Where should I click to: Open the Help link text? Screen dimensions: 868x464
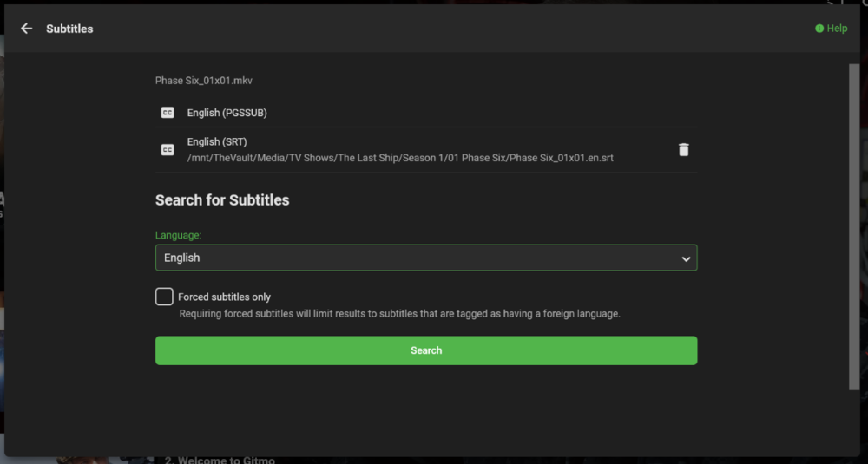click(837, 29)
